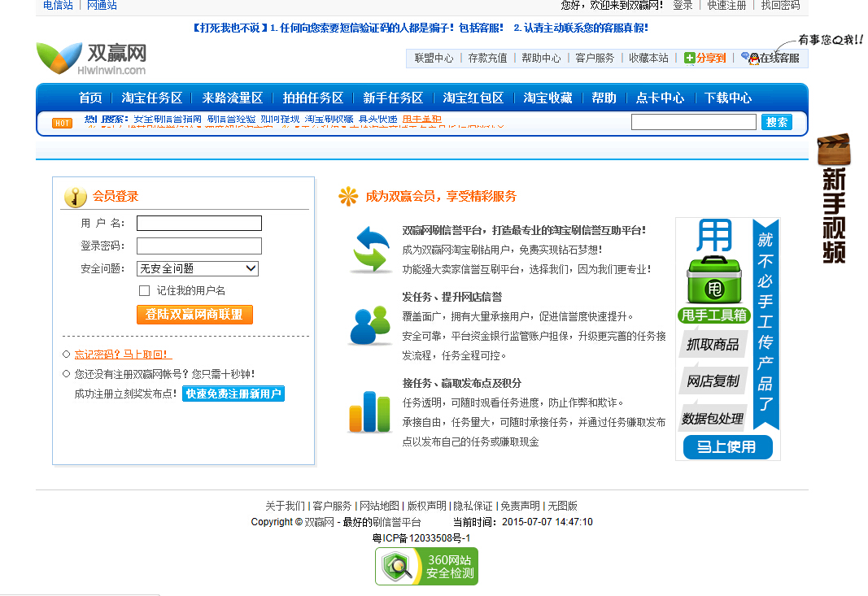Click 抓取商品 in the tool ad
Image resolution: width=868 pixels, height=596 pixels.
click(x=713, y=345)
